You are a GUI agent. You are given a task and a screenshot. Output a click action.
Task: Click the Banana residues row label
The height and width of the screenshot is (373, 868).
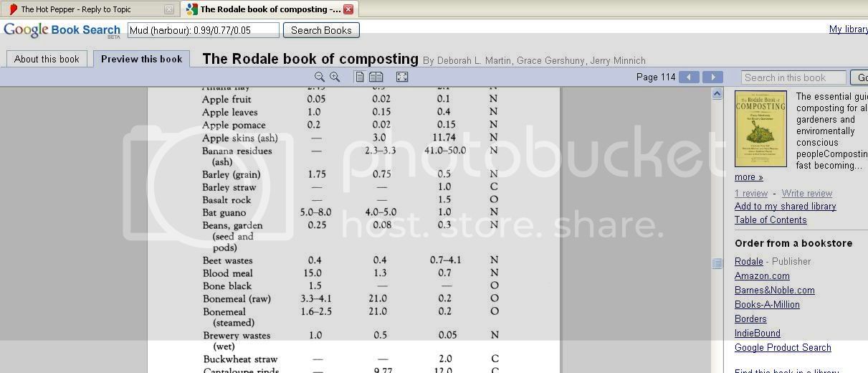pyautogui.click(x=237, y=156)
